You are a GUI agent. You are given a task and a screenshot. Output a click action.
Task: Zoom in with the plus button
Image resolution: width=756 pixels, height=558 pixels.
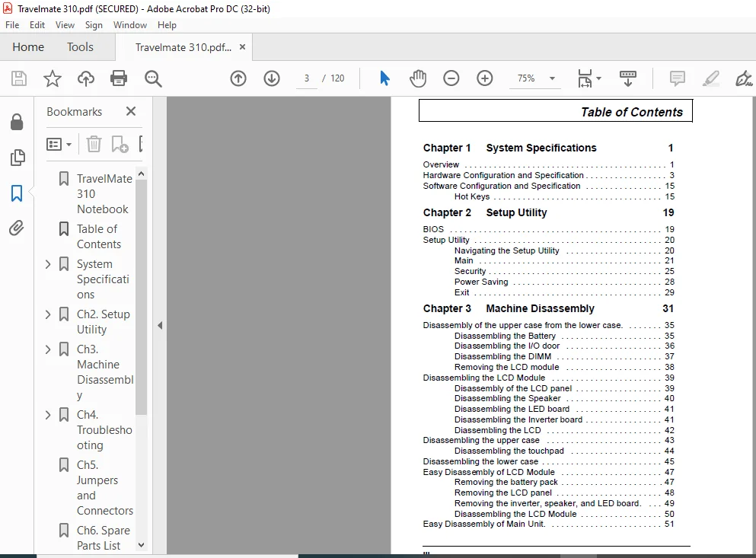point(484,78)
